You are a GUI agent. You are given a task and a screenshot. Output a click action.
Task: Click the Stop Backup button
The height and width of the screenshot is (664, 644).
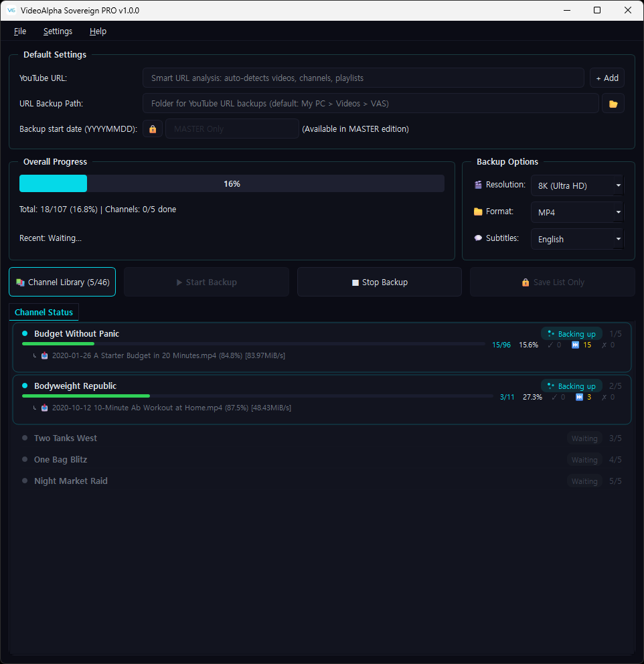pyautogui.click(x=380, y=282)
